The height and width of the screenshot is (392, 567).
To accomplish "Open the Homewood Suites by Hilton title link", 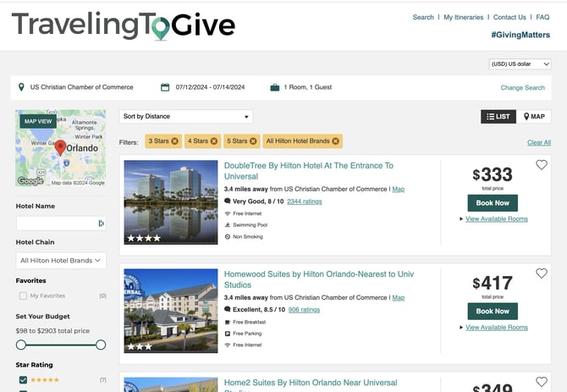I will (319, 279).
